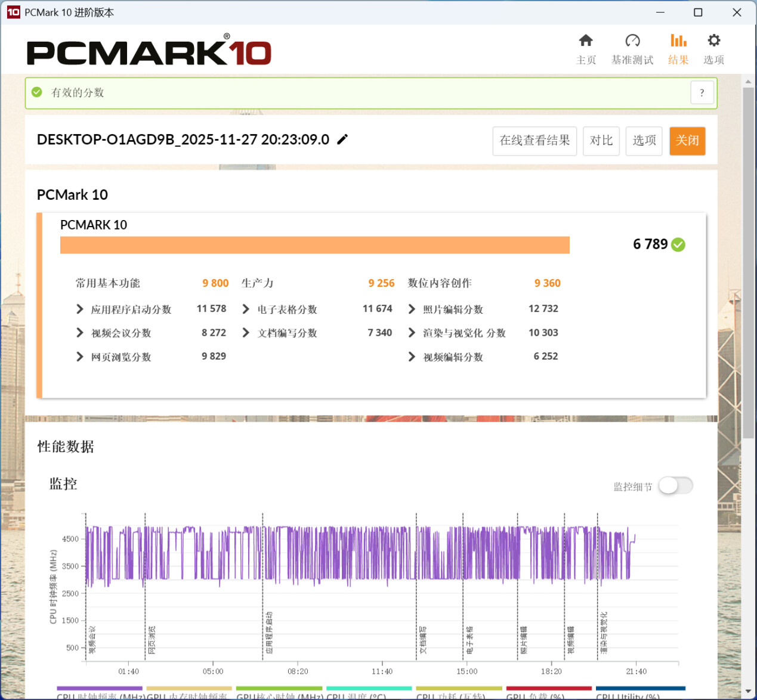Open the benchmark tests (基准测试) gauge icon
This screenshot has width=757, height=700.
pyautogui.click(x=632, y=41)
